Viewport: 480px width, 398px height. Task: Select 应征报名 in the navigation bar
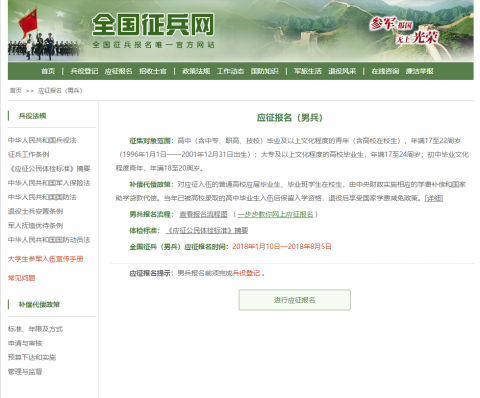[118, 71]
